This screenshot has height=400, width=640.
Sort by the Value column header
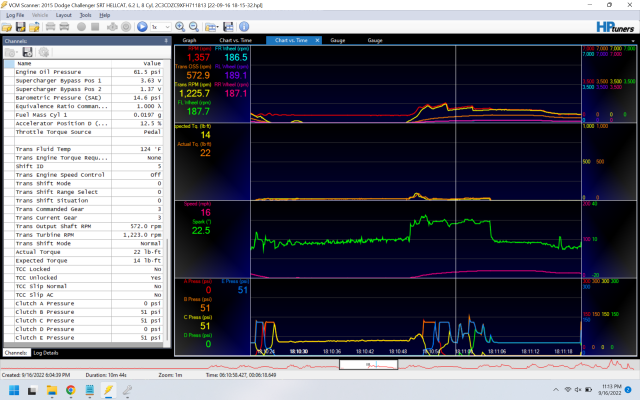tap(137, 63)
